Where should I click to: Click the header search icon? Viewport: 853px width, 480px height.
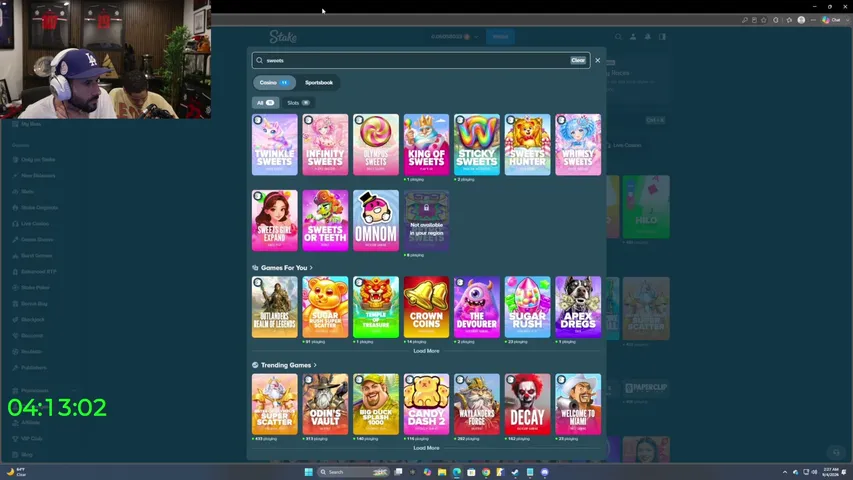[618, 37]
